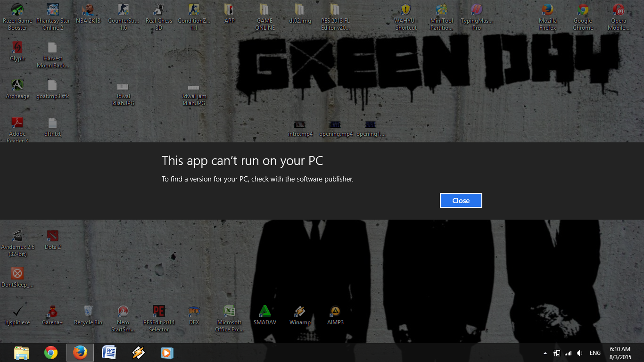Open the network signal tray icon
Viewport: 644px width, 362px height.
[568, 353]
